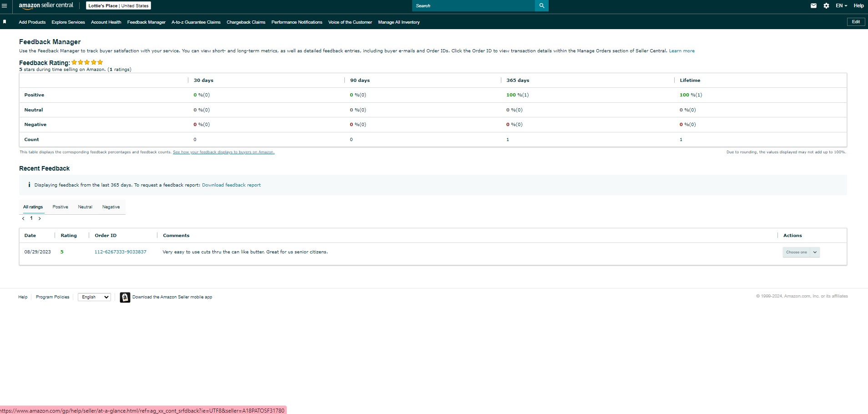Click the Help link in top bar
The height and width of the screenshot is (414, 868).
click(x=859, y=6)
